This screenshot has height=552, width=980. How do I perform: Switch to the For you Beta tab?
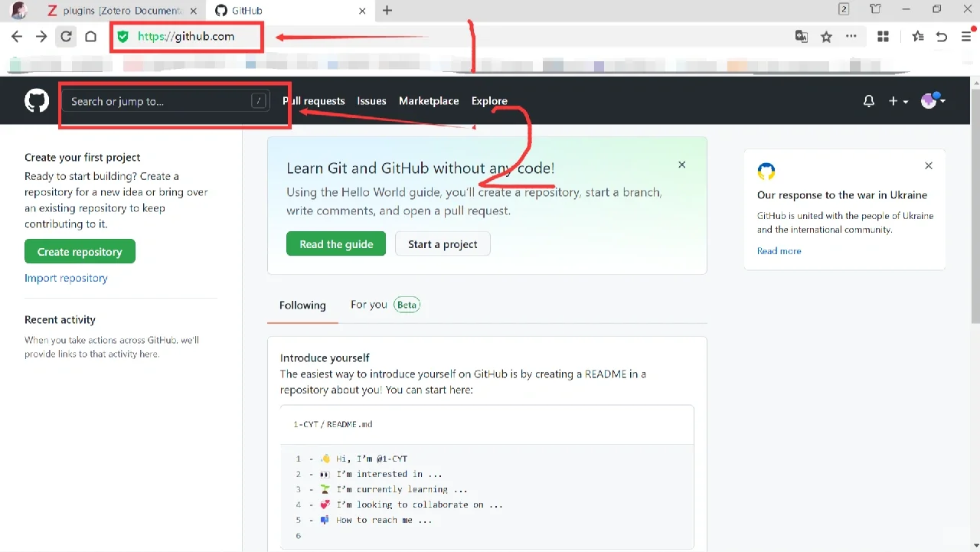[385, 305]
